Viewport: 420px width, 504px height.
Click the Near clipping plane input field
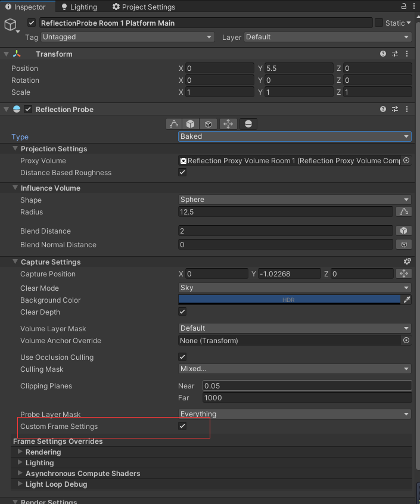[306, 385]
